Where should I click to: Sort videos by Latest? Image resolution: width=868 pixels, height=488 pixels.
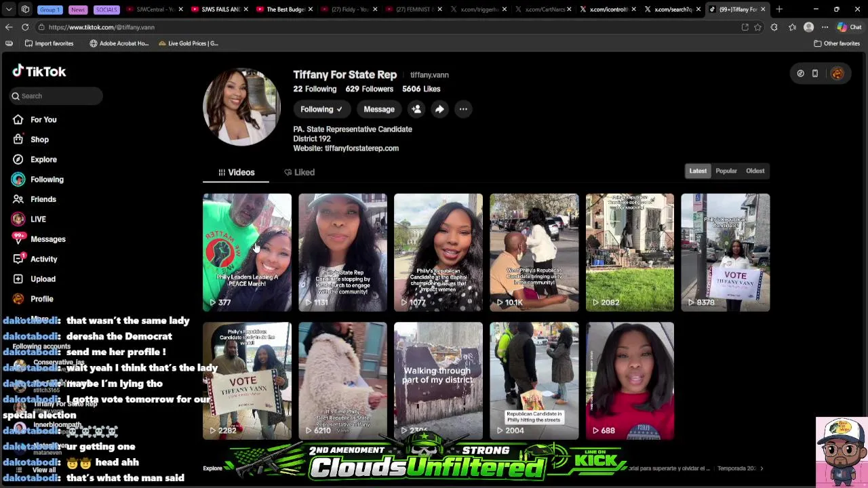pyautogui.click(x=698, y=171)
